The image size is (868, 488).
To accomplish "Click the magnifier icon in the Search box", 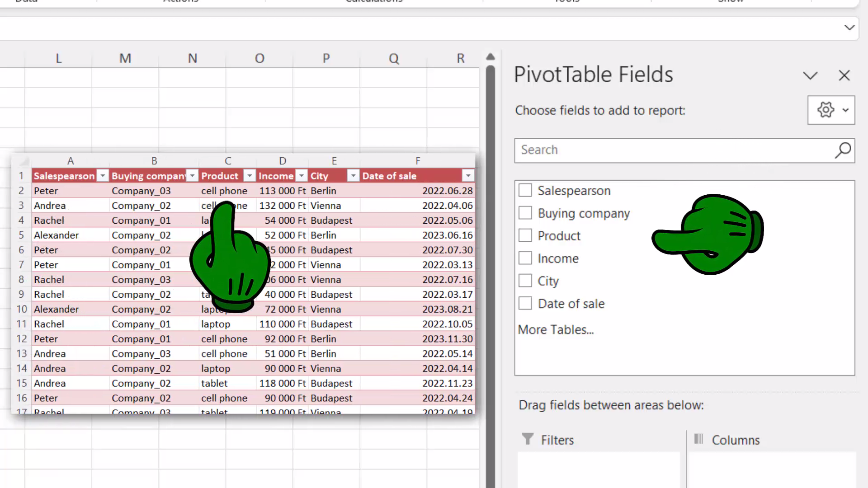I will (843, 150).
